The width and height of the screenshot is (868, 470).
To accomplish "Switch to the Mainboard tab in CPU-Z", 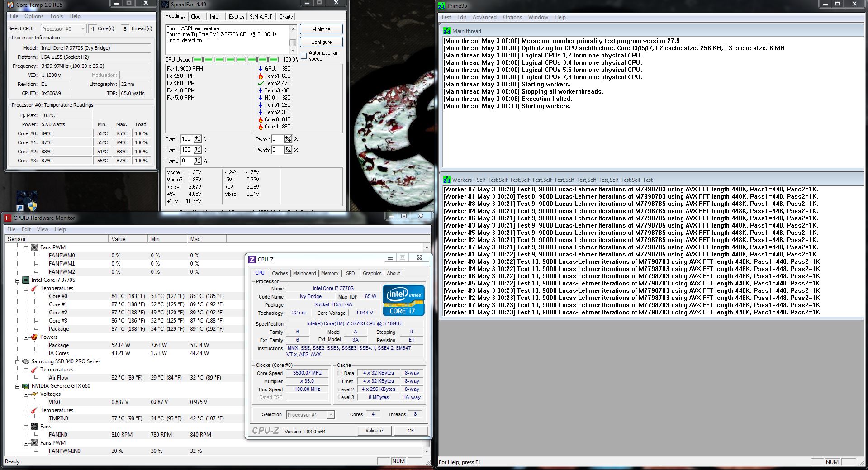I will click(304, 273).
